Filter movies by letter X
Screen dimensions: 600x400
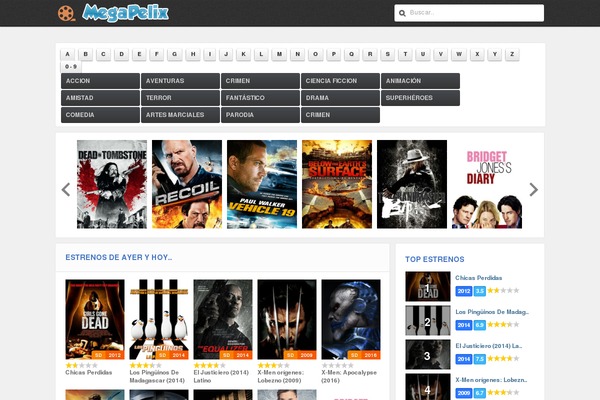(477, 54)
